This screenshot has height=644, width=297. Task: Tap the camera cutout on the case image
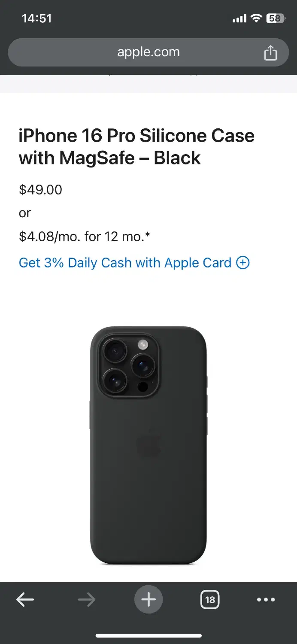point(128,366)
